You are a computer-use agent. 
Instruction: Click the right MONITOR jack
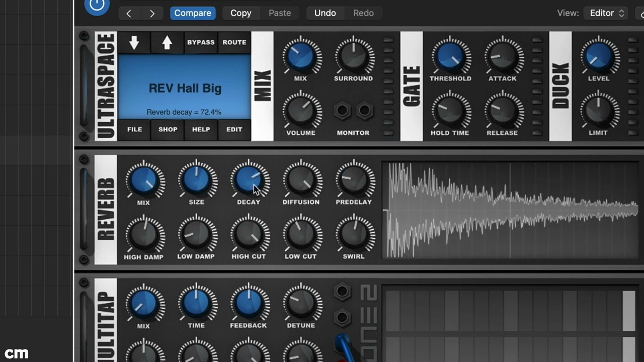pyautogui.click(x=365, y=111)
